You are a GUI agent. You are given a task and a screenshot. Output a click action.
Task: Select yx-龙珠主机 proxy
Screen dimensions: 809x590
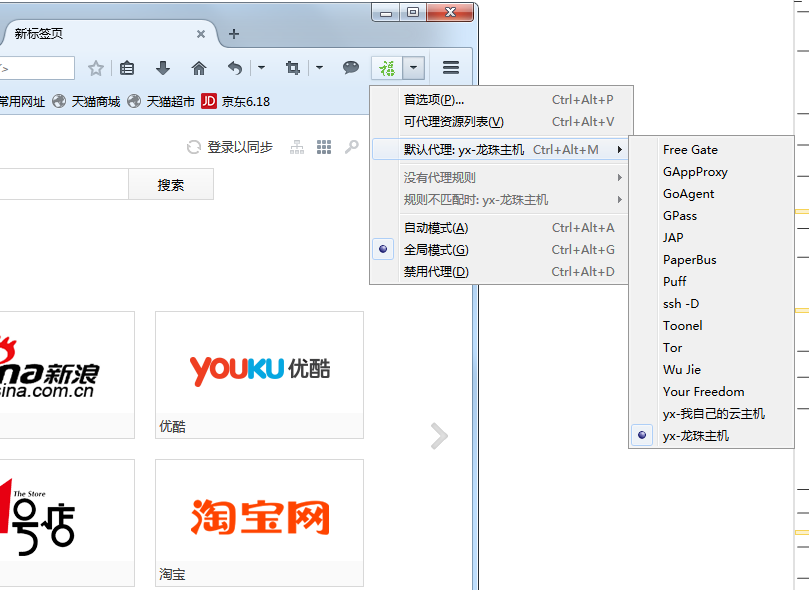[x=711, y=436]
